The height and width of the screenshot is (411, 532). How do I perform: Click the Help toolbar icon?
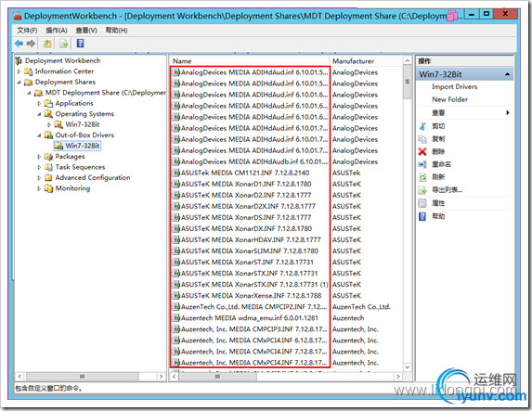click(x=81, y=44)
